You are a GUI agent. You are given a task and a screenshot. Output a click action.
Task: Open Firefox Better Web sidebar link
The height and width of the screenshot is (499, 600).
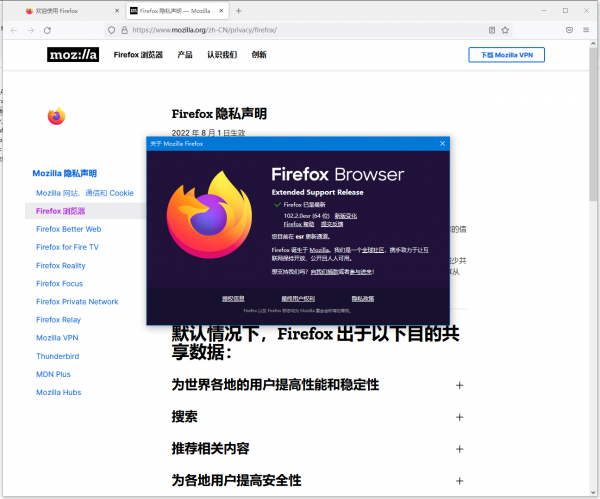click(68, 229)
